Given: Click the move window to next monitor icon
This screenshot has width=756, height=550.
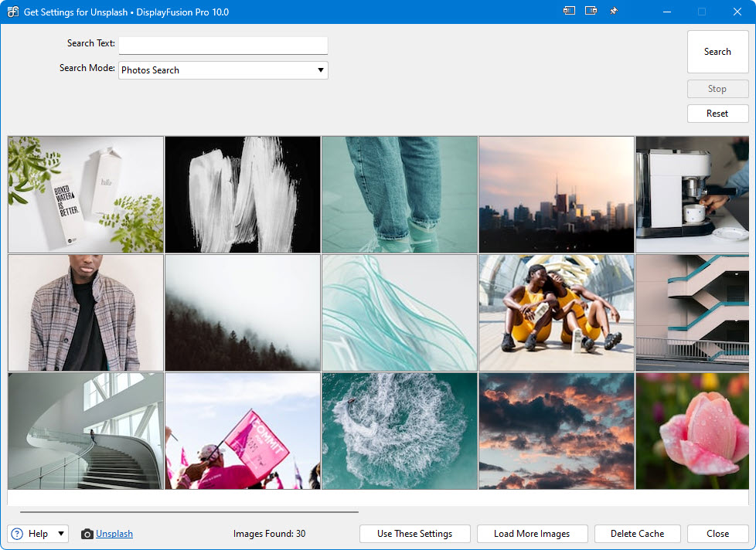Looking at the screenshot, I should 591,12.
